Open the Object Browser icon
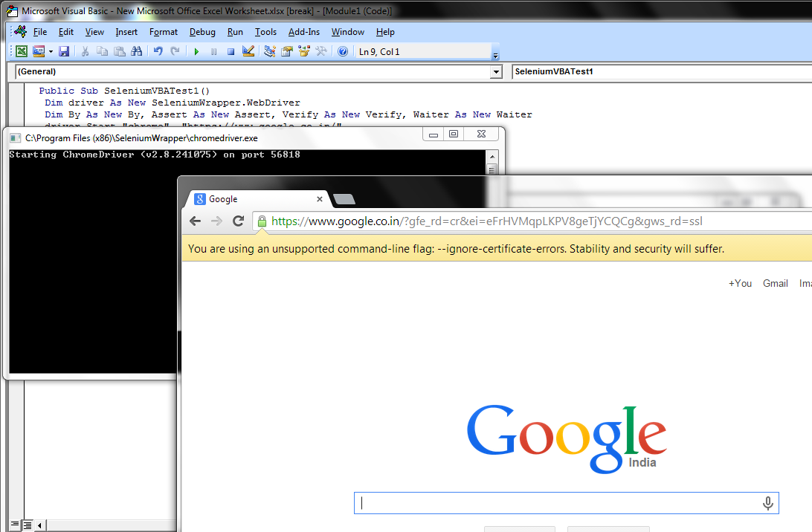The height and width of the screenshot is (532, 812). (x=304, y=51)
